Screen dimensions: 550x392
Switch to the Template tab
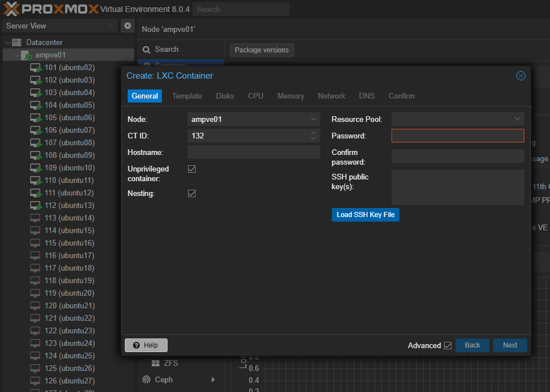187,96
